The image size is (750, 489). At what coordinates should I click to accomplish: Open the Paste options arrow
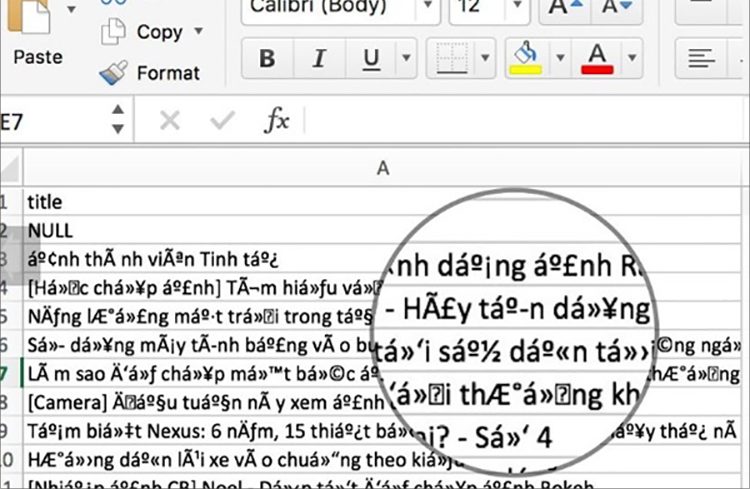(71, 9)
